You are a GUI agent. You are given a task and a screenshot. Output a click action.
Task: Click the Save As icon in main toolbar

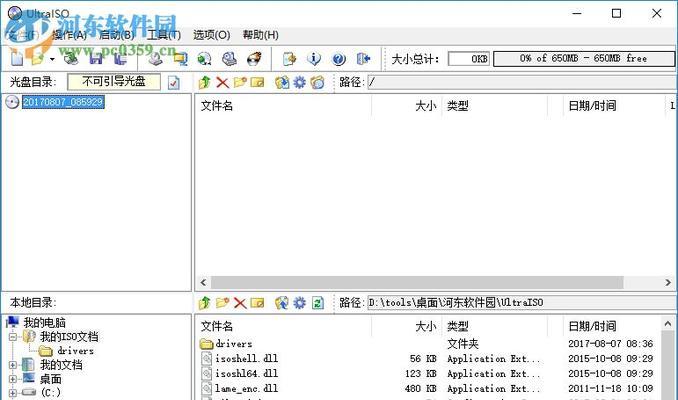121,58
